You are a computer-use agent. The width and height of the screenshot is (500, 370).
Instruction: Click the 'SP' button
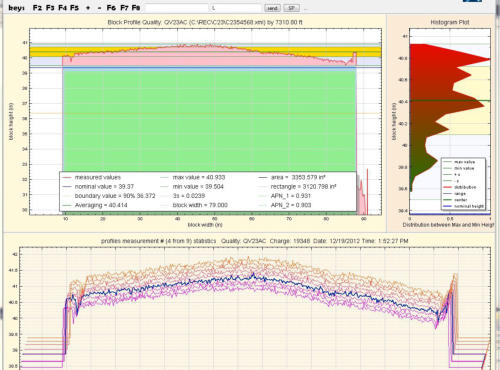[291, 8]
